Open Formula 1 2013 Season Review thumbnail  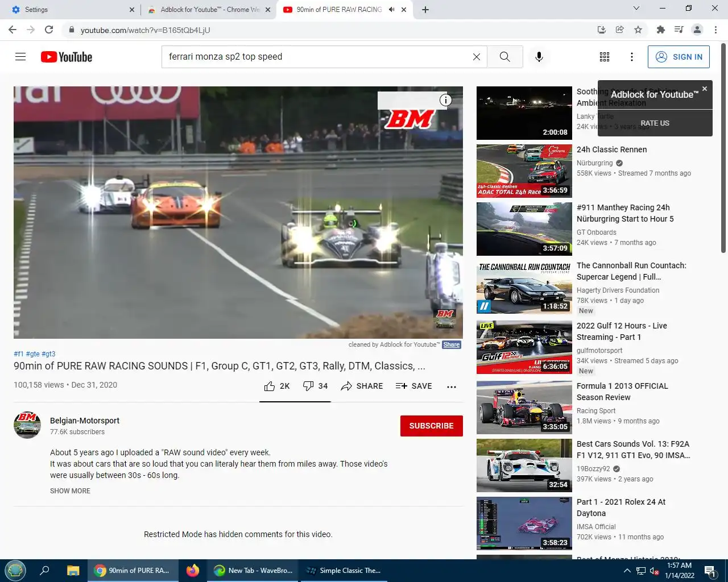click(524, 408)
